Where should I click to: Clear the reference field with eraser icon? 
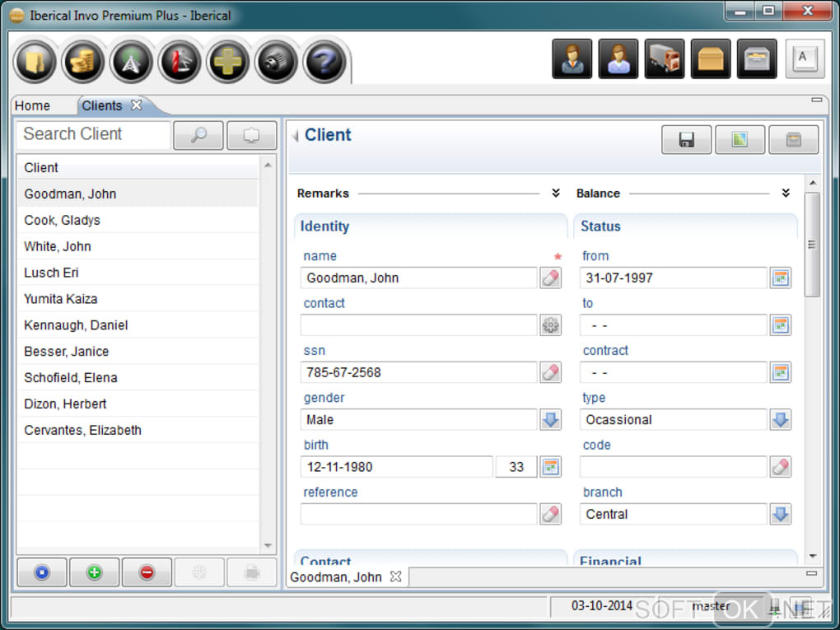click(551, 514)
